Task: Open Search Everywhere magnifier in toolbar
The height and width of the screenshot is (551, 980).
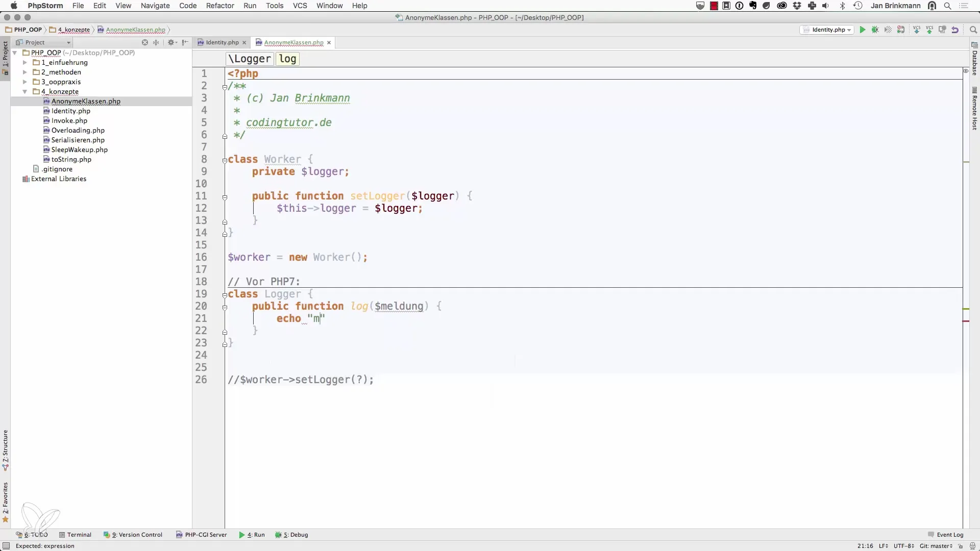Action: [x=973, y=30]
